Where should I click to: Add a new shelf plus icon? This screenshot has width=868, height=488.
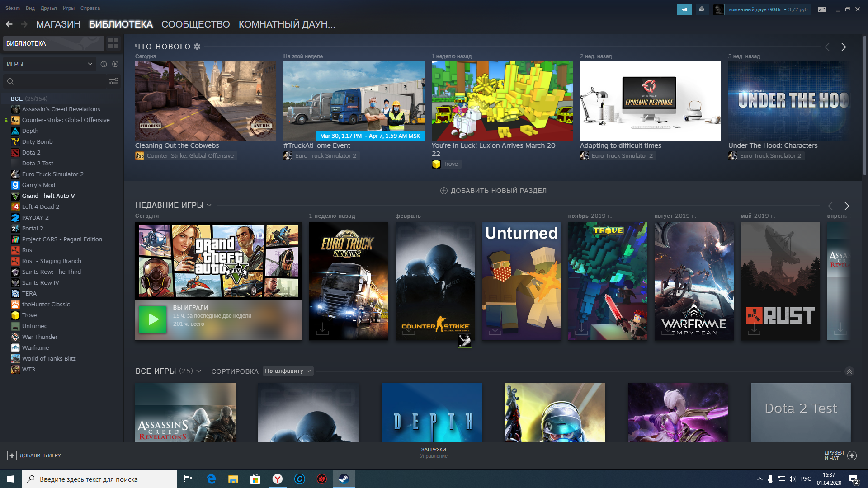pos(444,191)
